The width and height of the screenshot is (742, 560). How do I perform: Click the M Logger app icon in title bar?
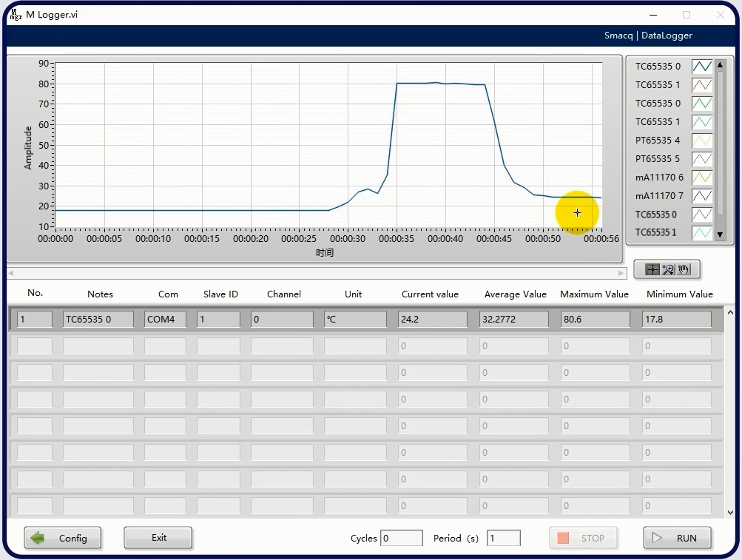coord(16,15)
